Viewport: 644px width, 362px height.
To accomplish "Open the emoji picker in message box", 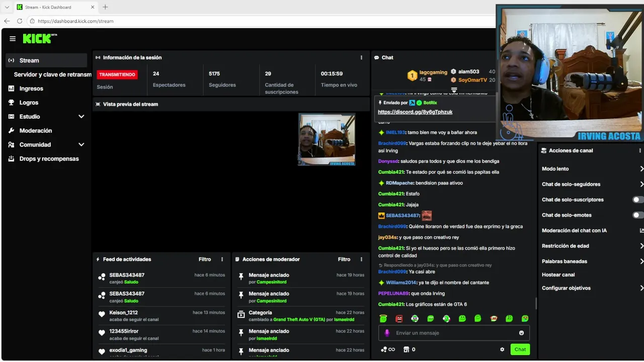I will coord(521,333).
